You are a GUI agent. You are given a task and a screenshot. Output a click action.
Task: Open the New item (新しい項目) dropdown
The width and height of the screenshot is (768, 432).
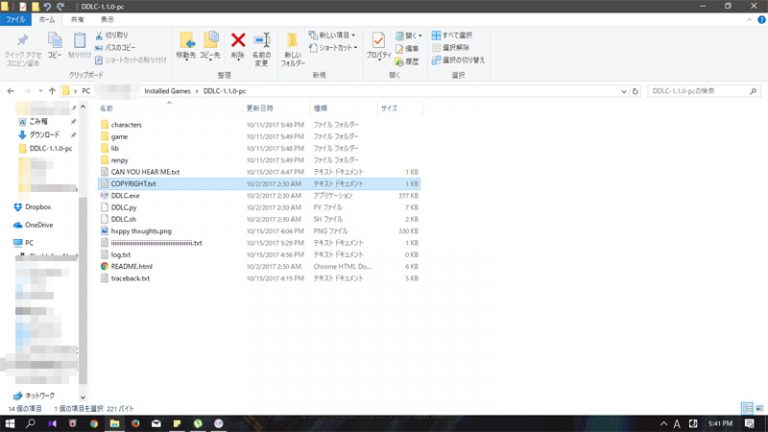click(x=332, y=35)
